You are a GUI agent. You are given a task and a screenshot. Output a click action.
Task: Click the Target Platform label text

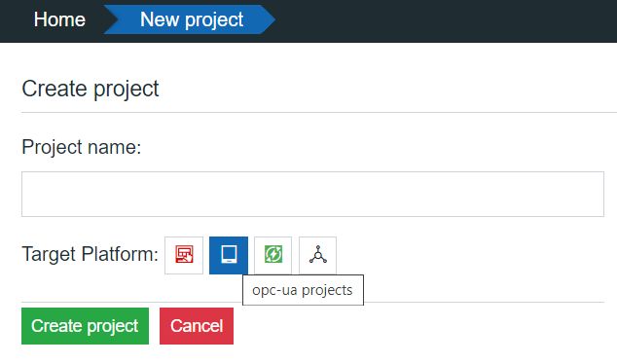coord(91,254)
